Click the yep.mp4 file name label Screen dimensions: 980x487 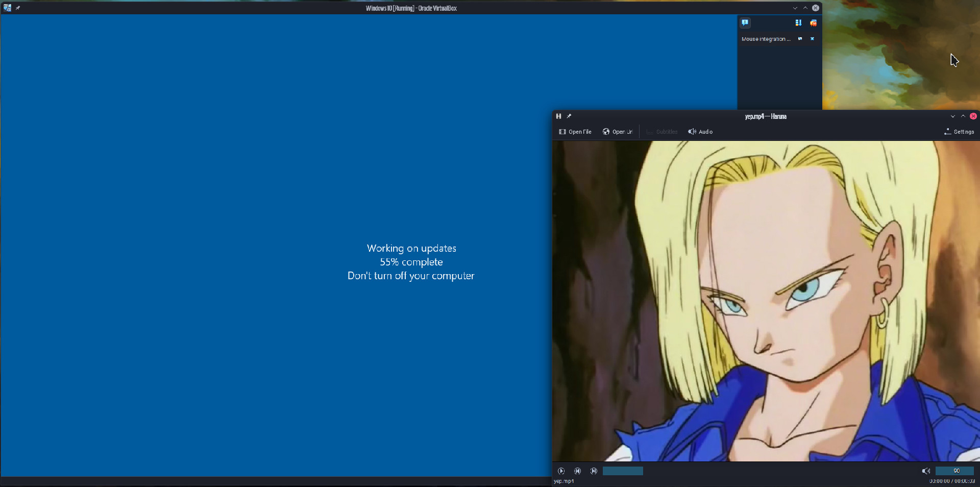click(x=563, y=481)
